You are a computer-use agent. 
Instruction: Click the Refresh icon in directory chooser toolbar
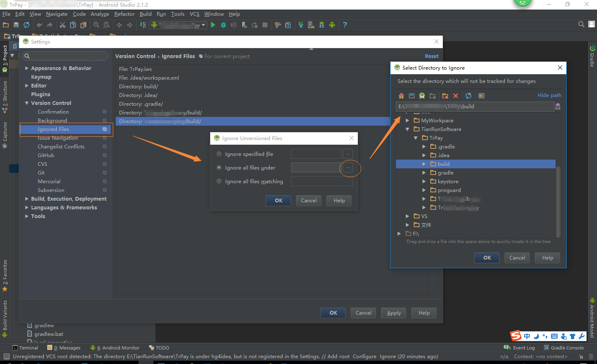468,96
